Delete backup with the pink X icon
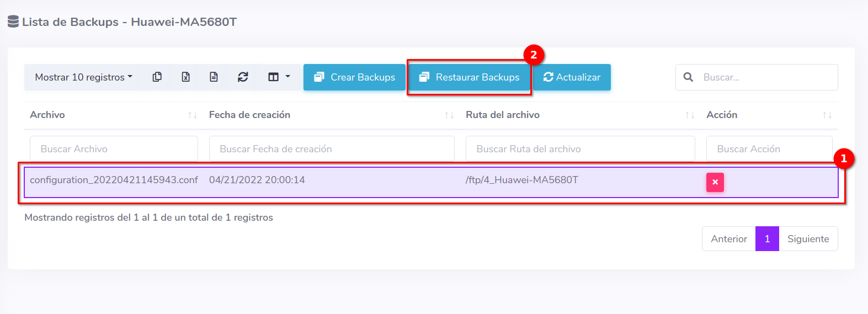 [x=715, y=182]
